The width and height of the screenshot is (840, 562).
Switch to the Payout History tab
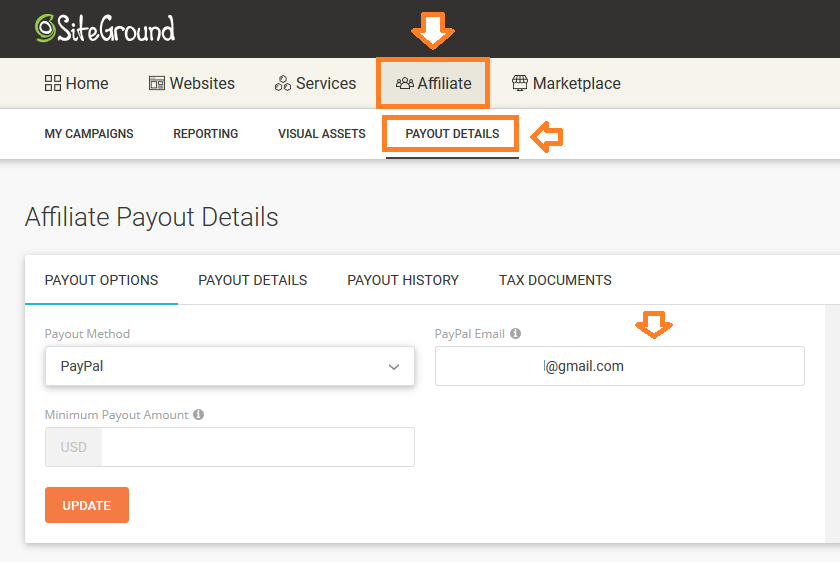pos(403,280)
